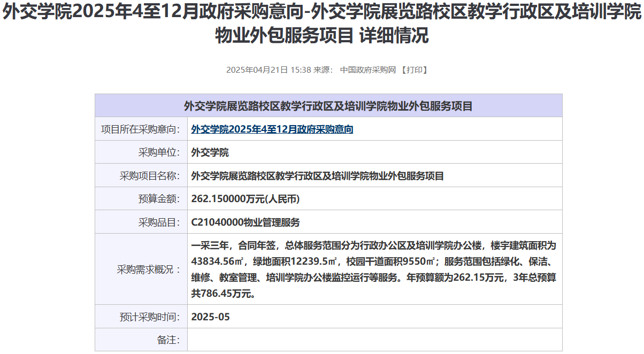The image size is (644, 354).
Task: Select the 2025-05 planned purchase date
Action: click(x=210, y=317)
